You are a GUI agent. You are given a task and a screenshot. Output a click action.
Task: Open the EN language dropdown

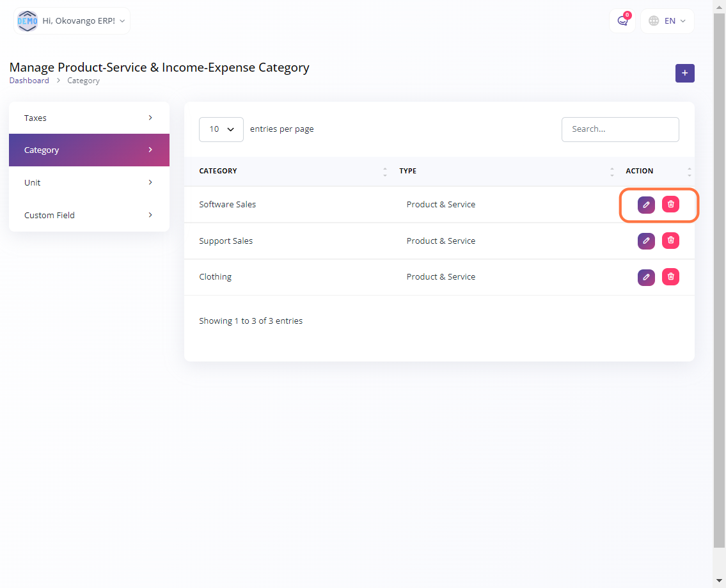point(667,21)
